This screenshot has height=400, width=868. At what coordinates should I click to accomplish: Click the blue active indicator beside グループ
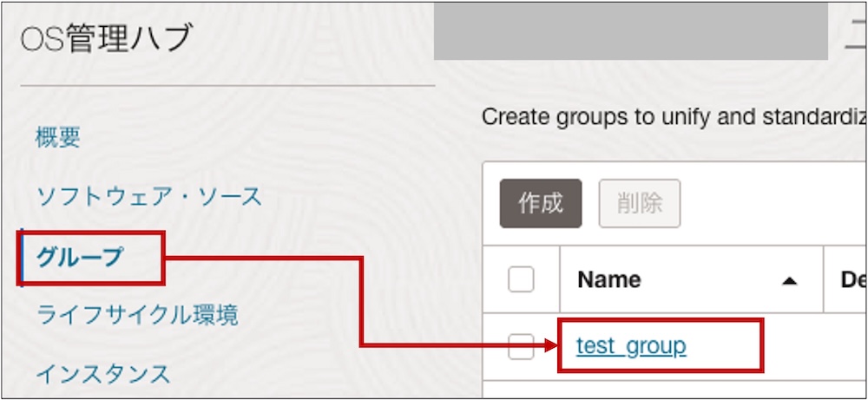pos(21,258)
